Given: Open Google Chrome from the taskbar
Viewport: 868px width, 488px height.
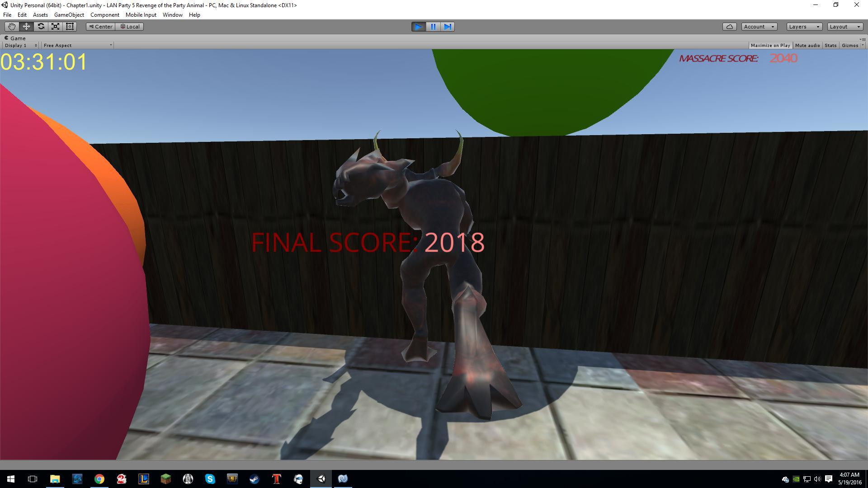Looking at the screenshot, I should click(x=99, y=479).
